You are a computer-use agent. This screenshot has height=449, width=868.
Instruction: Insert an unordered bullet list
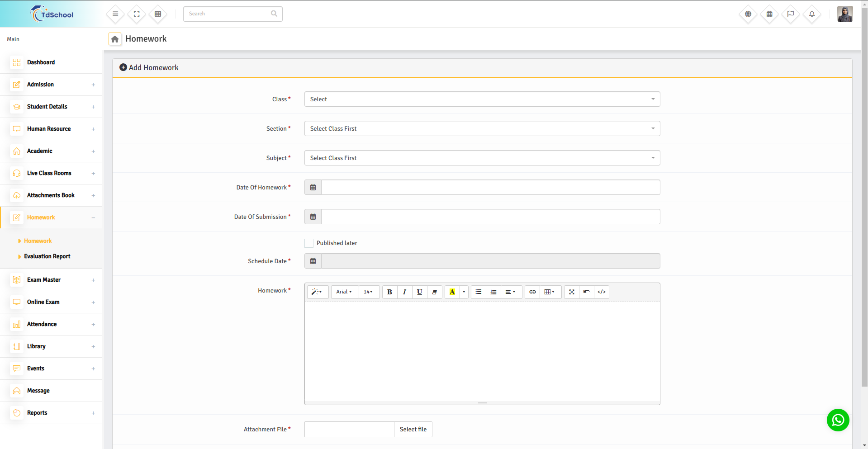478,292
